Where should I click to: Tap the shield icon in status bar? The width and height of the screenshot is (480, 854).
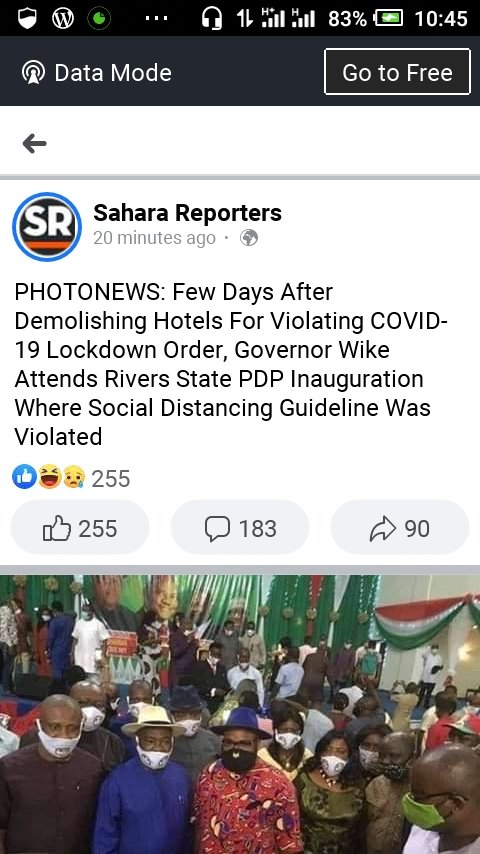[x=27, y=19]
